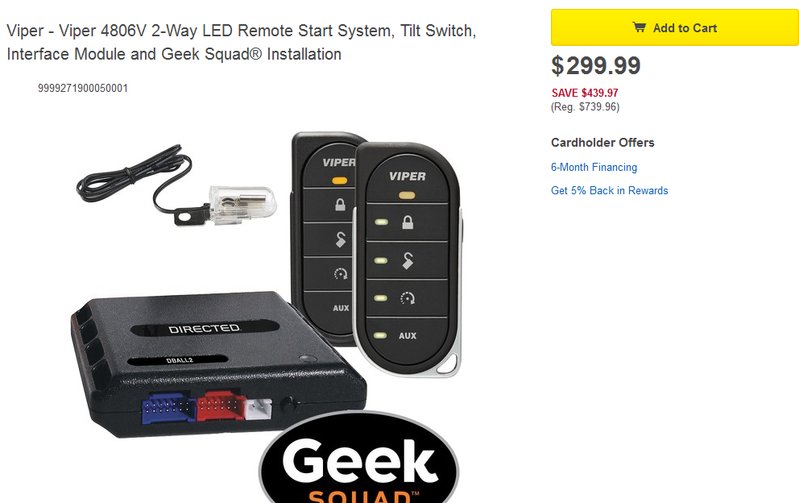The image size is (799, 503).
Task: Click the unlock icon on front remote
Action: (x=407, y=260)
